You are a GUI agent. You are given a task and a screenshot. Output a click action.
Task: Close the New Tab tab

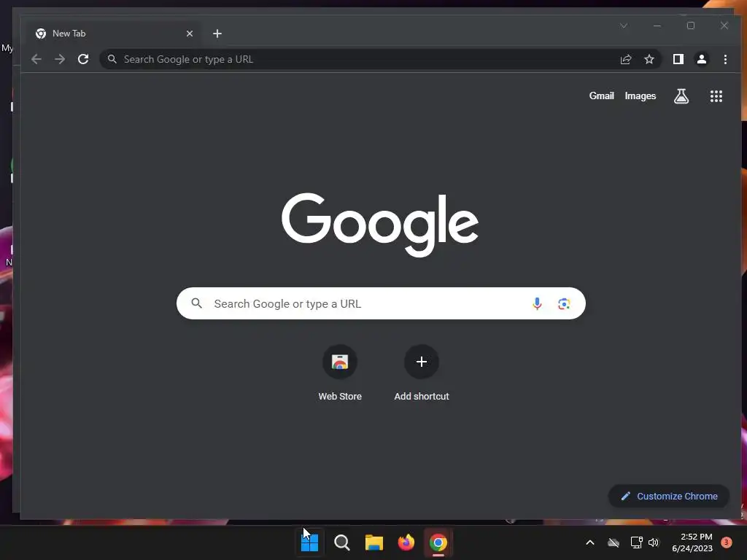pyautogui.click(x=190, y=34)
